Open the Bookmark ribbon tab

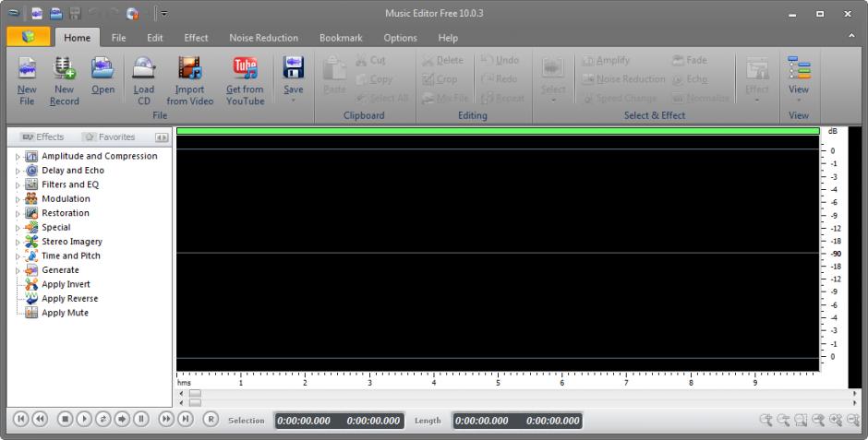point(341,38)
